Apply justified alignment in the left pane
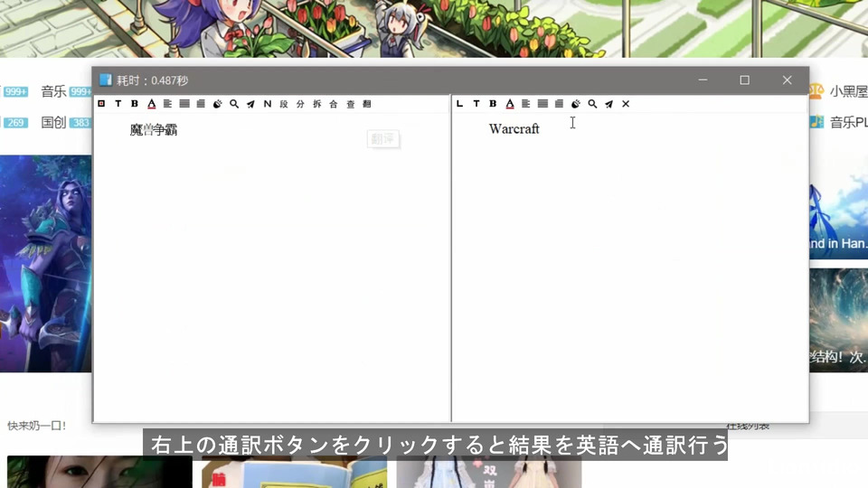This screenshot has width=868, height=488. (x=184, y=103)
